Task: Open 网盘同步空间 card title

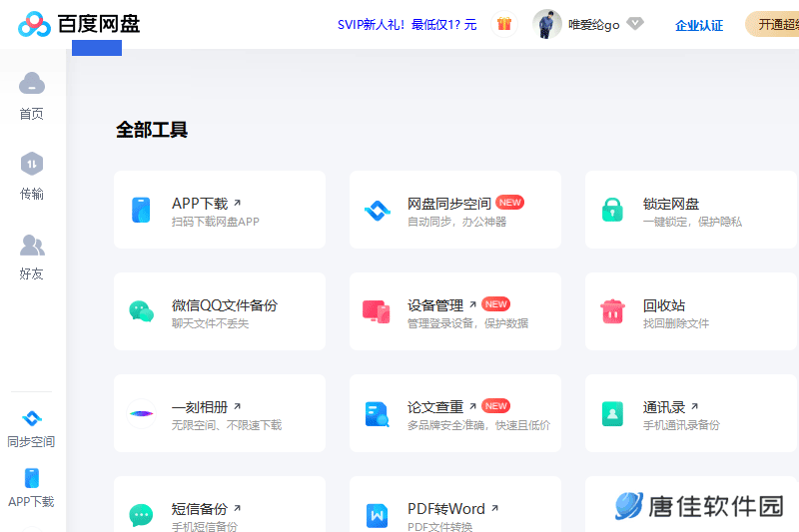Action: (448, 204)
